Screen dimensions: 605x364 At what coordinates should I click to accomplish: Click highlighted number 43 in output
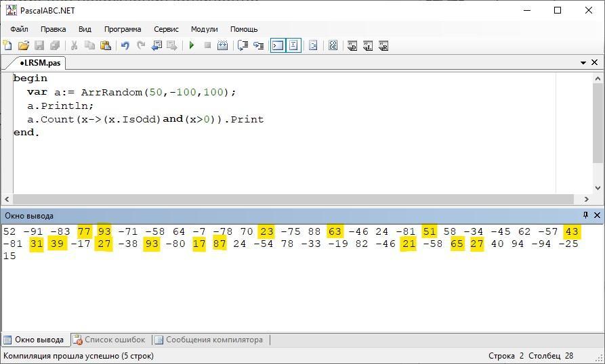tap(571, 231)
